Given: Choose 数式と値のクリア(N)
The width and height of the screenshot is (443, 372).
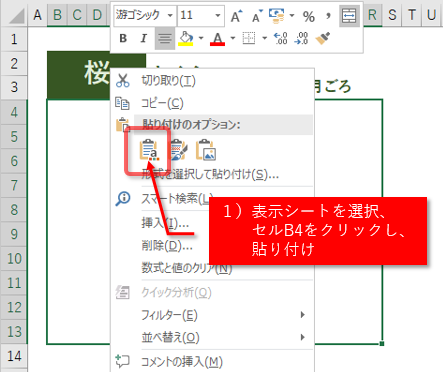Looking at the screenshot, I should point(187,268).
